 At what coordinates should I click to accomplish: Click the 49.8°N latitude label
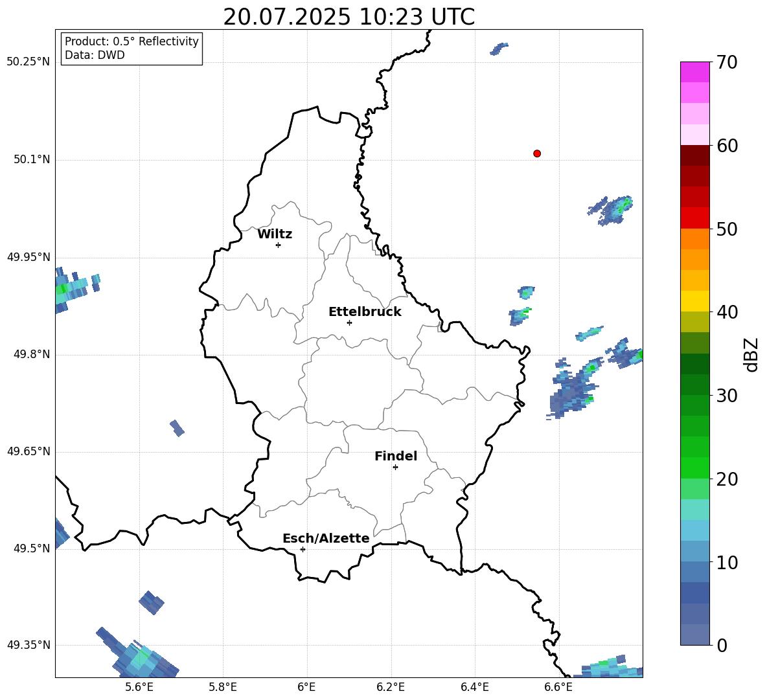[32, 354]
